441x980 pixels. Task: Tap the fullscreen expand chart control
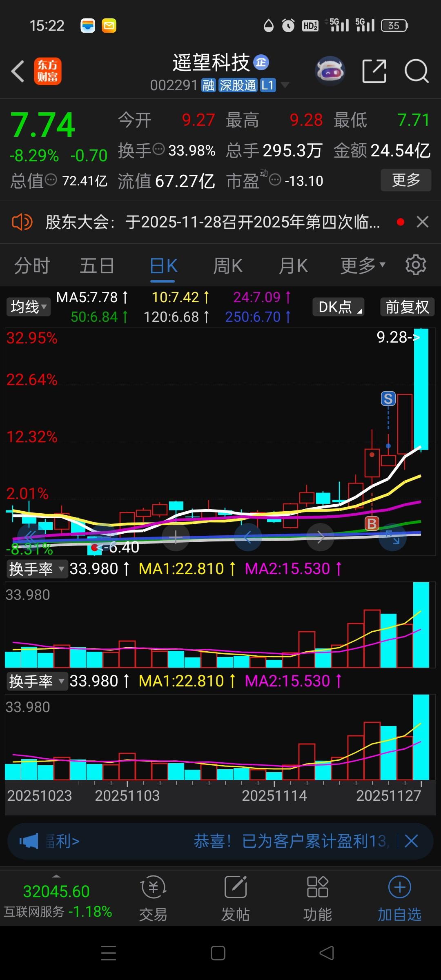pyautogui.click(x=393, y=537)
